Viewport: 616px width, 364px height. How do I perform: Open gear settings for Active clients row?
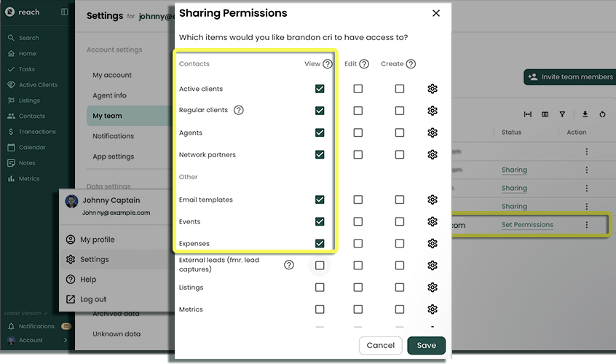point(433,89)
